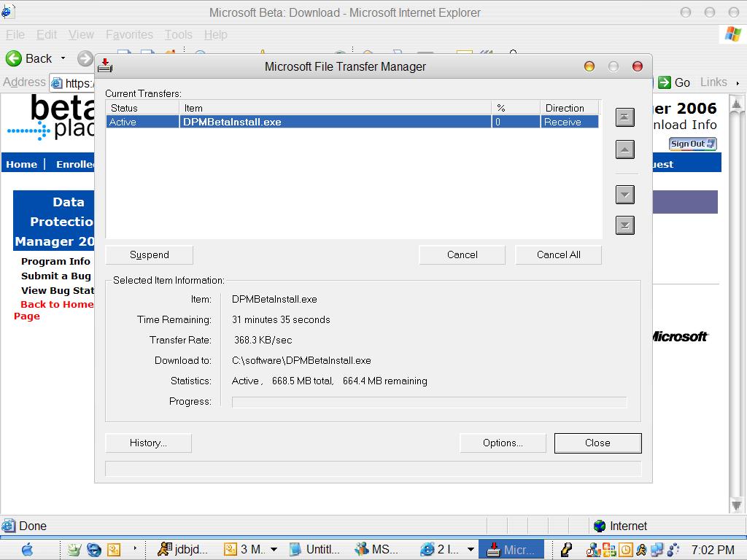Expand the 3 M.. taskbar group dropdown

pyautogui.click(x=274, y=550)
